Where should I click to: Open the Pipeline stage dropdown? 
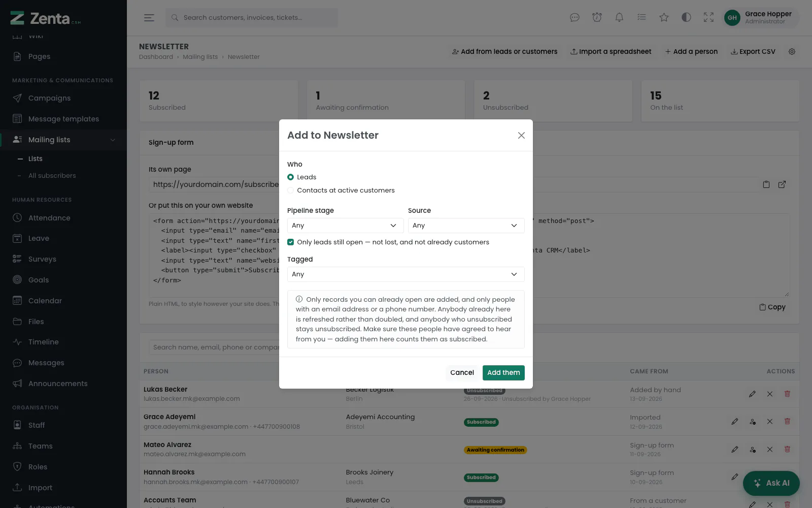pyautogui.click(x=345, y=226)
